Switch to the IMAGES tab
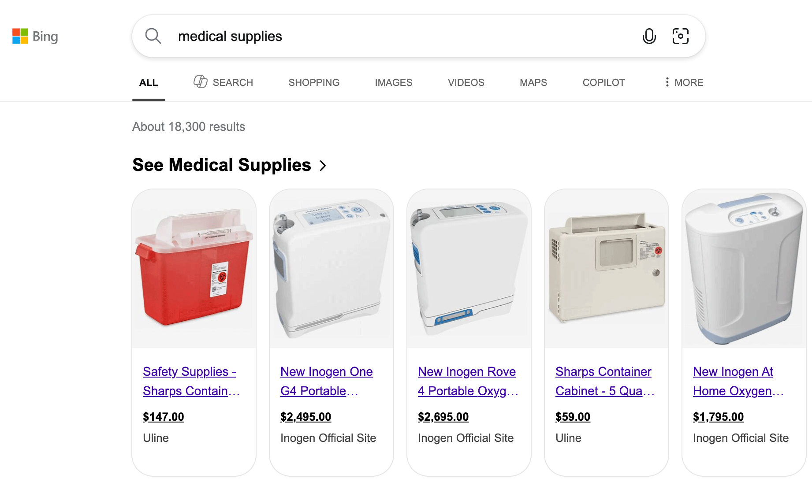The height and width of the screenshot is (504, 812). pos(393,82)
